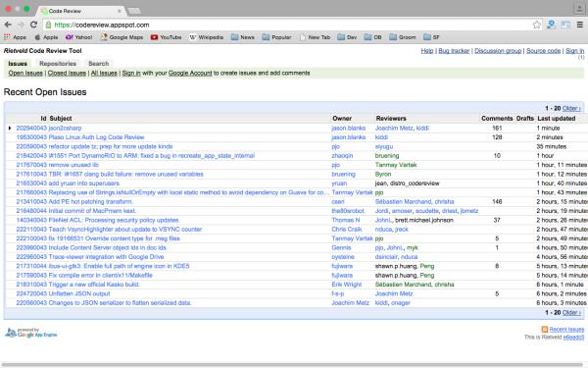The height and width of the screenshot is (368, 588).
Task: Open issue Trigger a new official Kasko build
Action: (94, 285)
